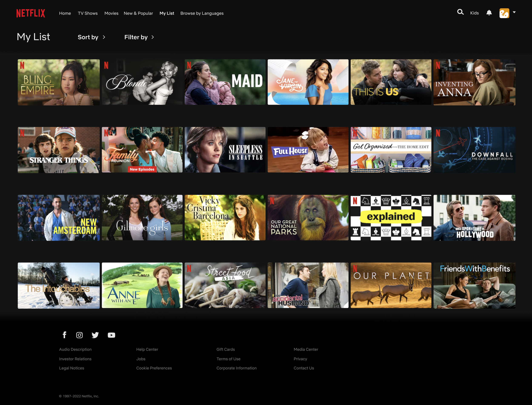Open the Gilmore Girls thumbnail
The height and width of the screenshot is (405, 532).
click(x=142, y=218)
